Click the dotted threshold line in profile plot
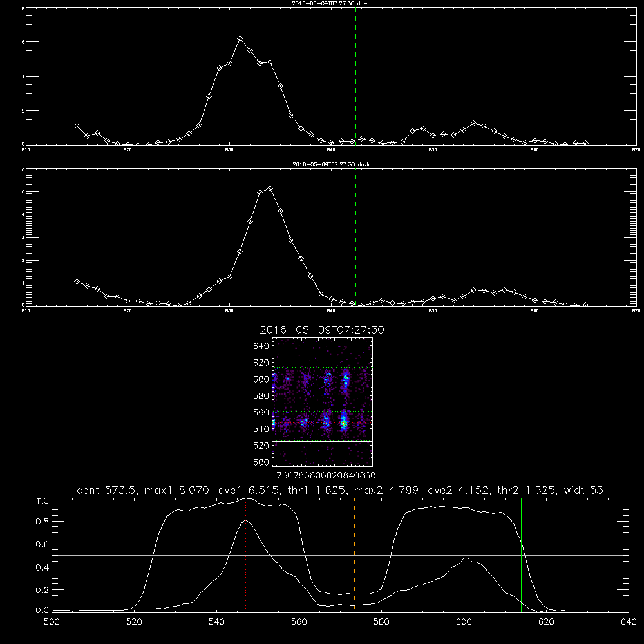Viewport: 644px width, 644px height. (x=341, y=594)
